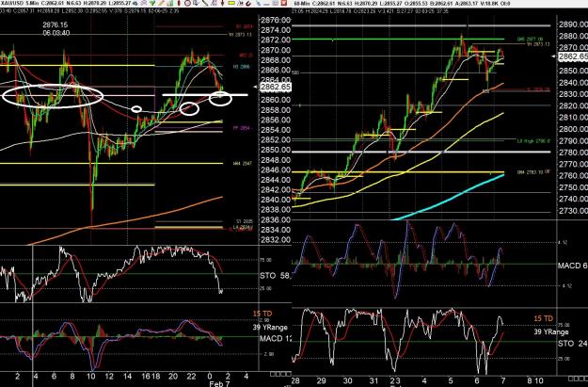Click the 15 TD label on right chart

[x=544, y=318]
